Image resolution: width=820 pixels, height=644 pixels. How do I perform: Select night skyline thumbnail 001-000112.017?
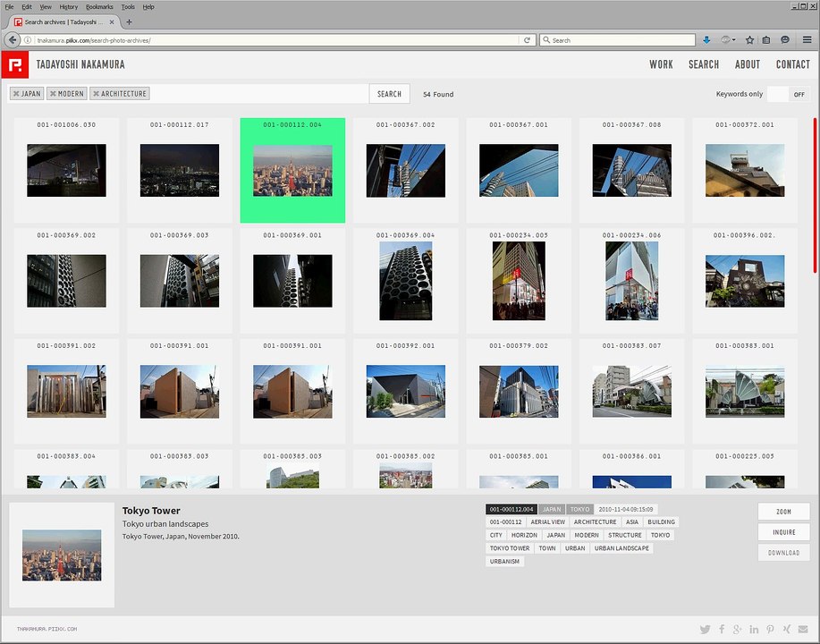click(180, 171)
